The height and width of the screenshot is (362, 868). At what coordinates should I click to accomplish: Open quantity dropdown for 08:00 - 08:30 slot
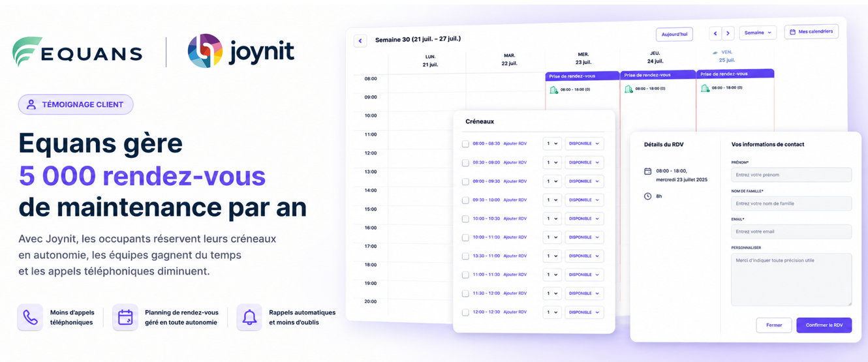[552, 143]
